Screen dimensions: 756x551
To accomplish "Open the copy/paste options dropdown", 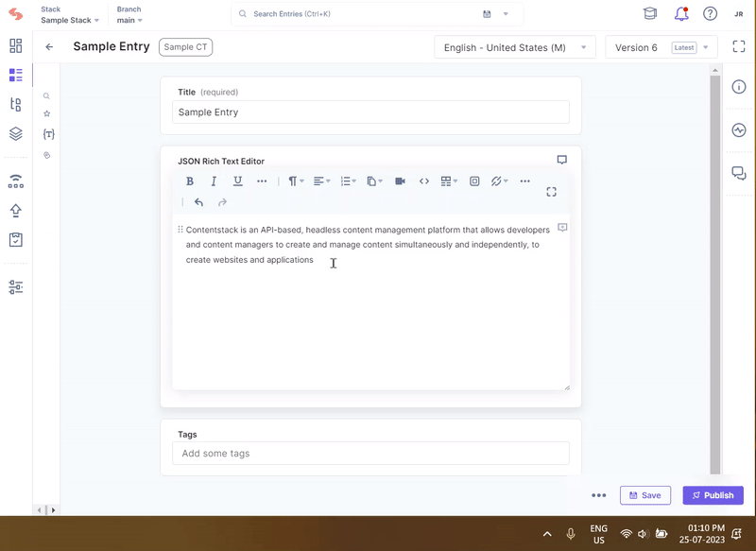I will [x=374, y=181].
